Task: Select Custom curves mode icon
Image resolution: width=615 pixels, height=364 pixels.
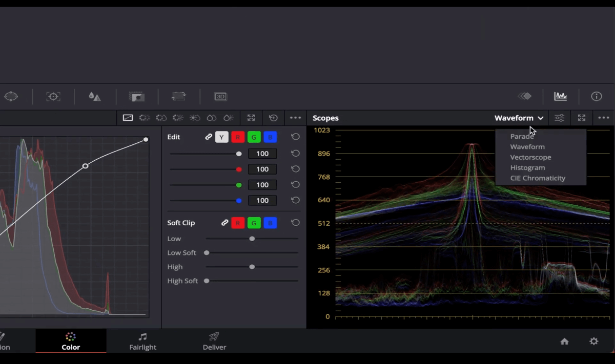Action: [x=128, y=118]
